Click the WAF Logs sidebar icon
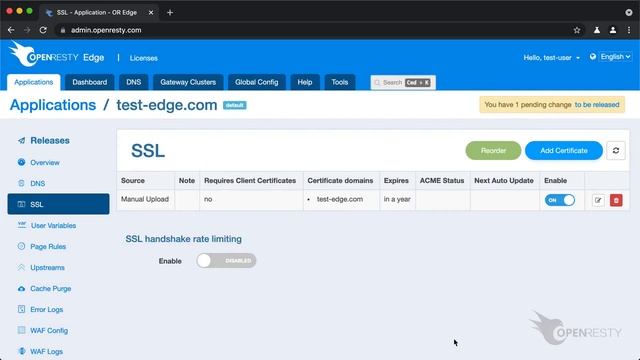The height and width of the screenshot is (360, 640). (x=22, y=351)
